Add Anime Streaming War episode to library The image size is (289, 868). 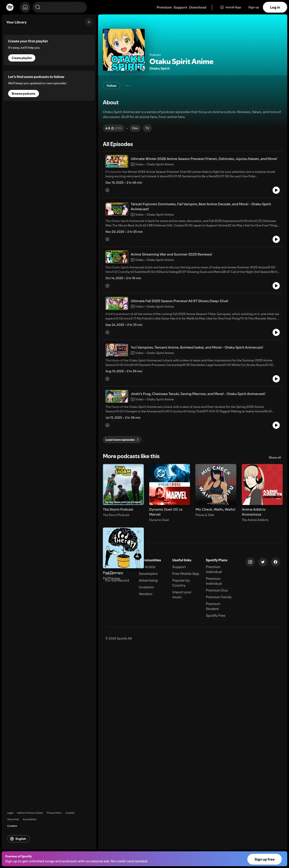107,286
